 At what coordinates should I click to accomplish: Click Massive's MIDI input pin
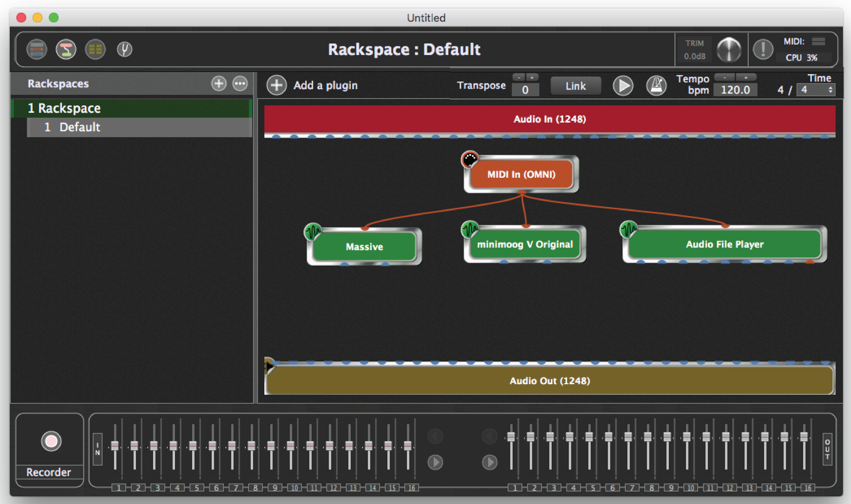(365, 228)
